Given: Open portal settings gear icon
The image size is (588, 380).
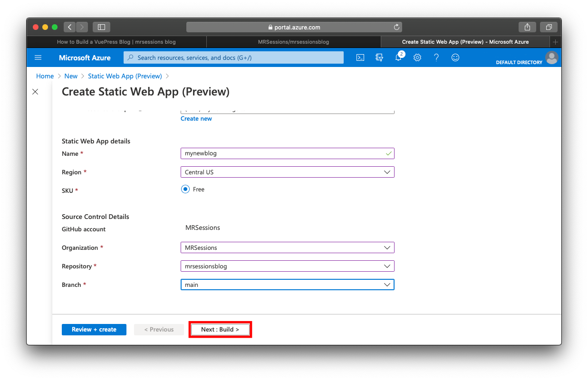Looking at the screenshot, I should click(417, 57).
